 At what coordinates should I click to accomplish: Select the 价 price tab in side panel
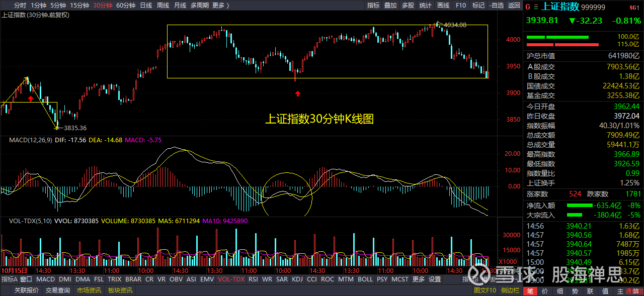pyautogui.click(x=545, y=291)
